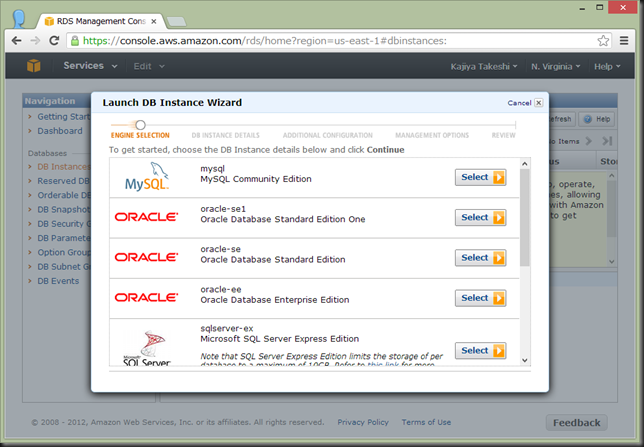Screen dimensions: 644x447
Task: Click the Chrome user profile icon
Action: pos(19,18)
